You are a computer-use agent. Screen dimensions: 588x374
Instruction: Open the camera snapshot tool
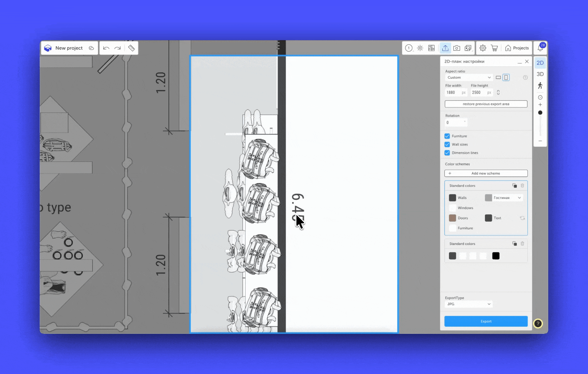click(x=457, y=48)
